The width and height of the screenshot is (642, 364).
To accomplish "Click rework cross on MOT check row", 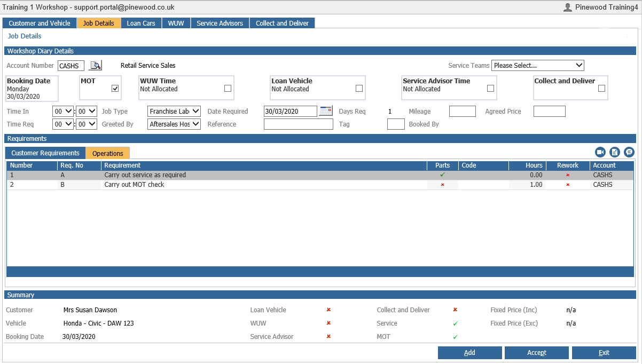I will click(568, 185).
